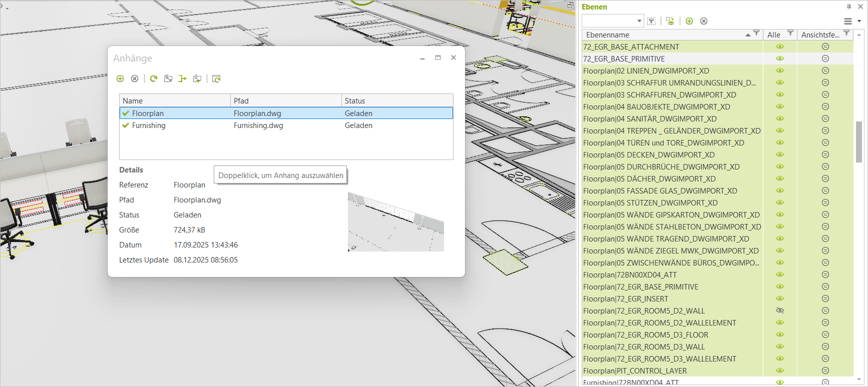Click the Status column header in Anhänge
Image resolution: width=868 pixels, height=387 pixels.
pyautogui.click(x=397, y=100)
